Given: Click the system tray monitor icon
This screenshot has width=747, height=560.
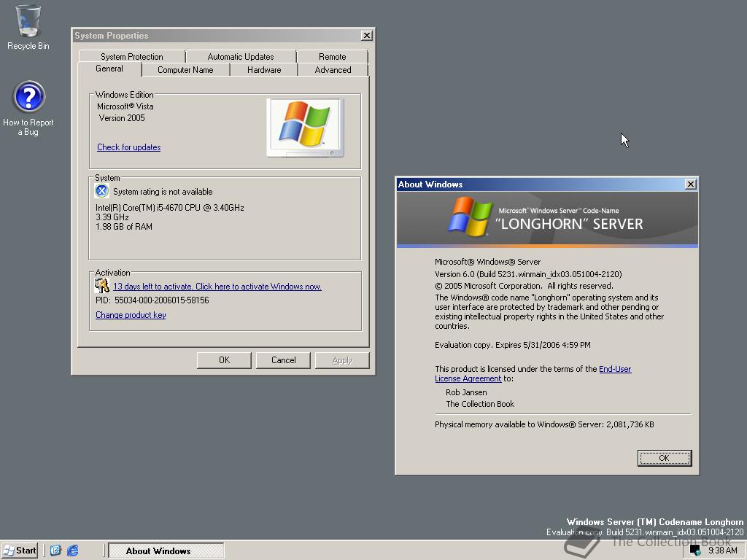Looking at the screenshot, I should [x=695, y=551].
